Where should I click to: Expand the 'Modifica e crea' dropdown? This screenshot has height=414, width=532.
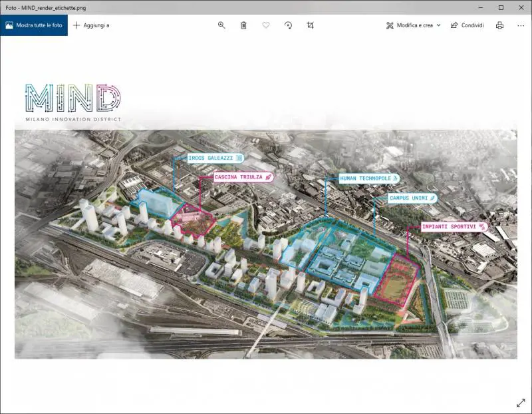click(413, 25)
